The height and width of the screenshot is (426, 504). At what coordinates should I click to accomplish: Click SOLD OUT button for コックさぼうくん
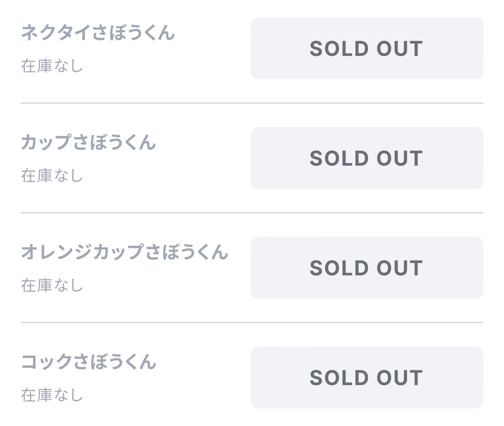(367, 377)
